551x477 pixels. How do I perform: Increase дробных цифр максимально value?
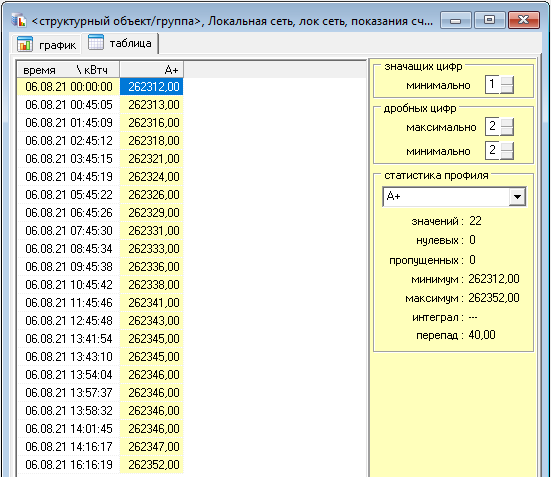tap(506, 123)
